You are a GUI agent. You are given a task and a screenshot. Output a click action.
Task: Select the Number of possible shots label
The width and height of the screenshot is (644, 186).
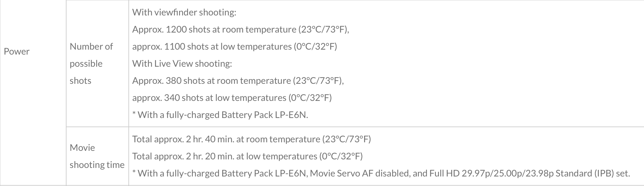pos(91,63)
